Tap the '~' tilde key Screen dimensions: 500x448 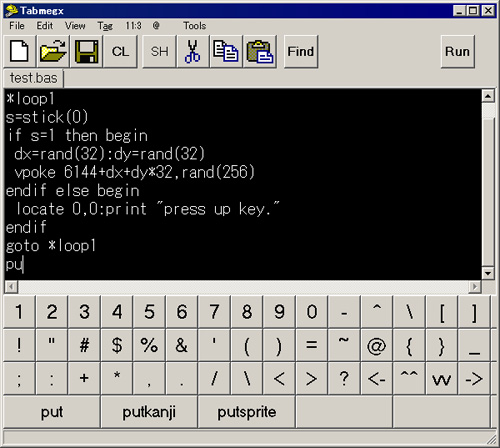(344, 345)
